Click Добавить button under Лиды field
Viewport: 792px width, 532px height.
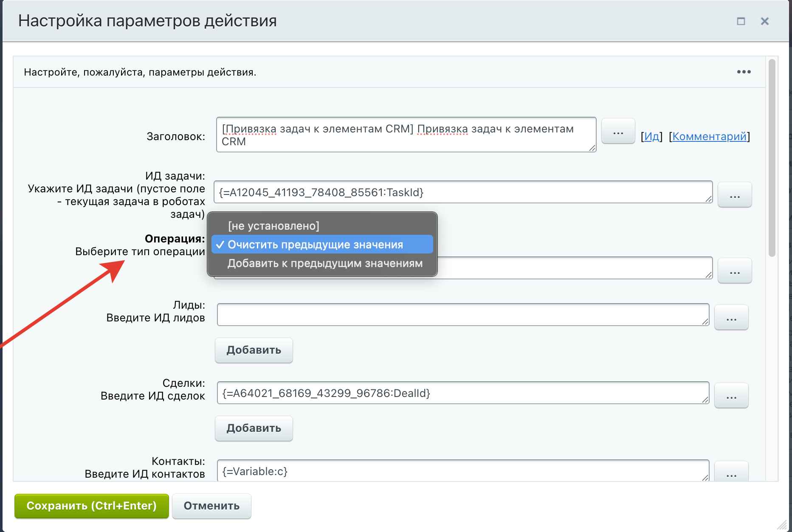point(254,350)
